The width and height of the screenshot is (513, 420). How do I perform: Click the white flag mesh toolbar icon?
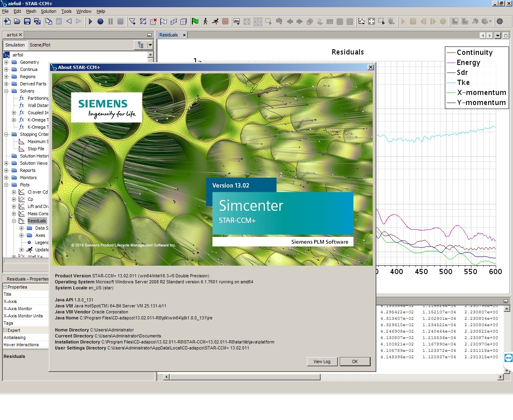click(164, 21)
